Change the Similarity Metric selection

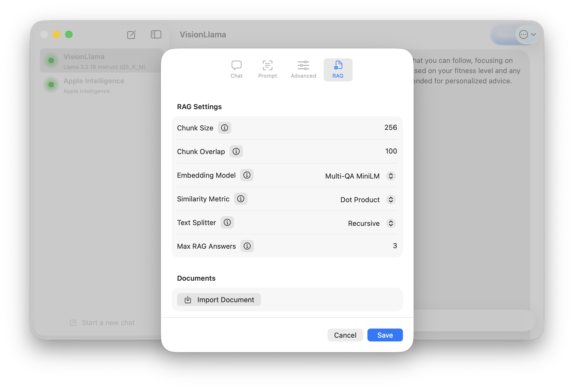coord(391,199)
